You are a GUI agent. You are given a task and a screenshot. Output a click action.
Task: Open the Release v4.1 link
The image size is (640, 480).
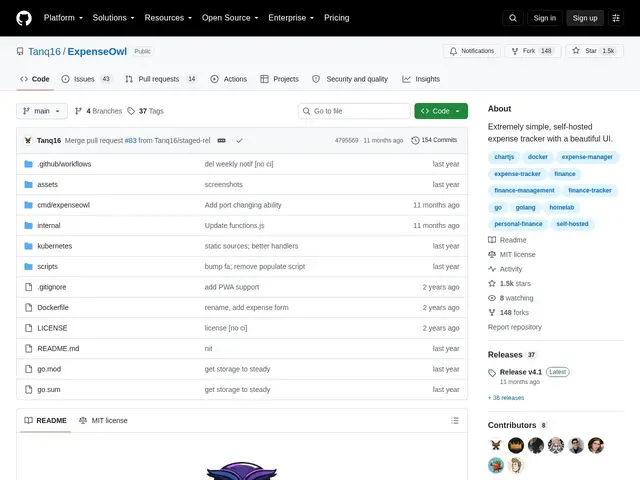tap(521, 372)
